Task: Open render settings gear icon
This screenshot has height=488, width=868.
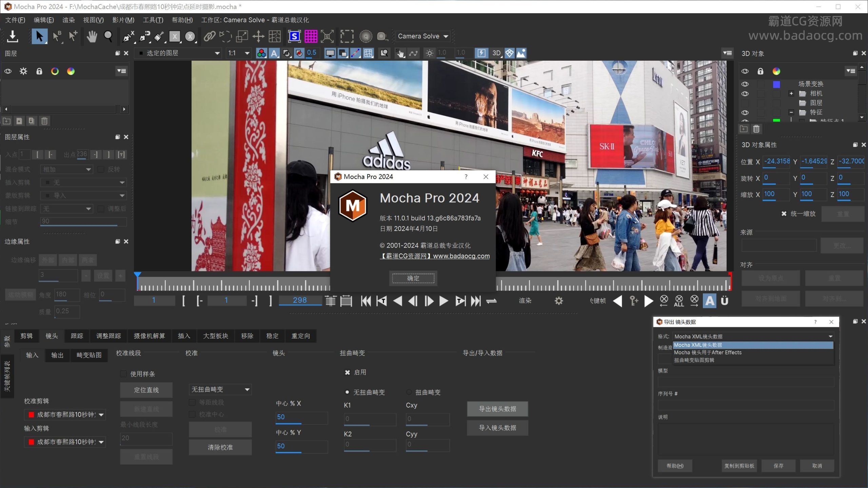Action: [x=559, y=301]
